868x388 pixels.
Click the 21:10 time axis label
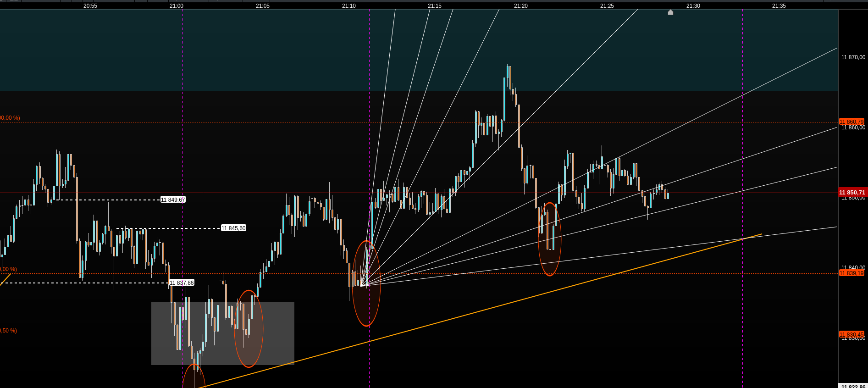click(349, 6)
